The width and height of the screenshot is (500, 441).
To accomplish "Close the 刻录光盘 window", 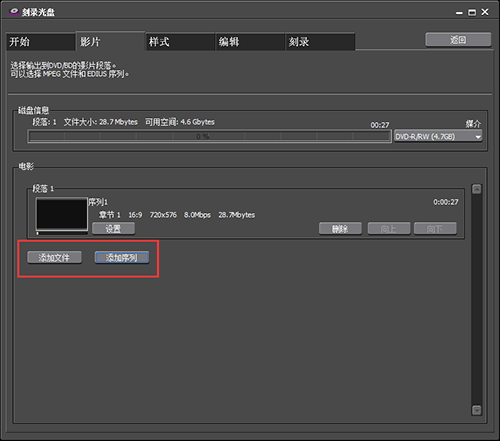I will click(485, 12).
